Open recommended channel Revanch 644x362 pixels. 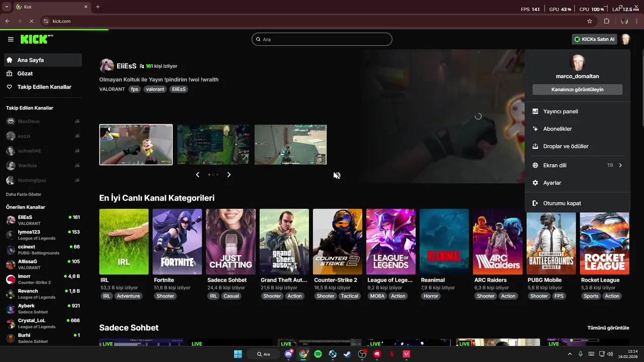pyautogui.click(x=43, y=294)
